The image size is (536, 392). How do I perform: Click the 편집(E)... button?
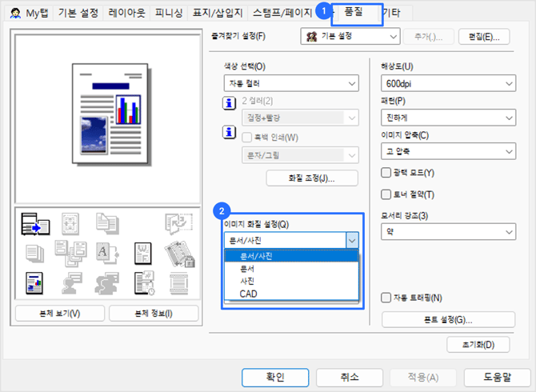point(484,37)
